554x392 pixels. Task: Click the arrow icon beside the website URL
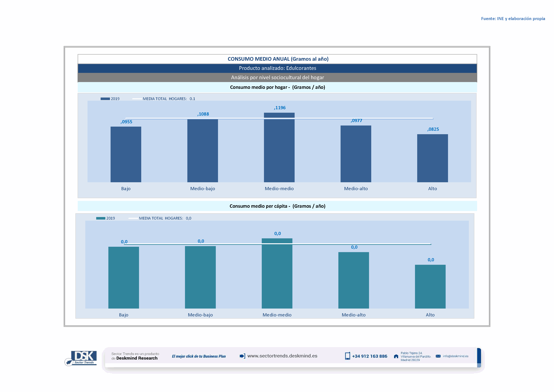pos(242,356)
